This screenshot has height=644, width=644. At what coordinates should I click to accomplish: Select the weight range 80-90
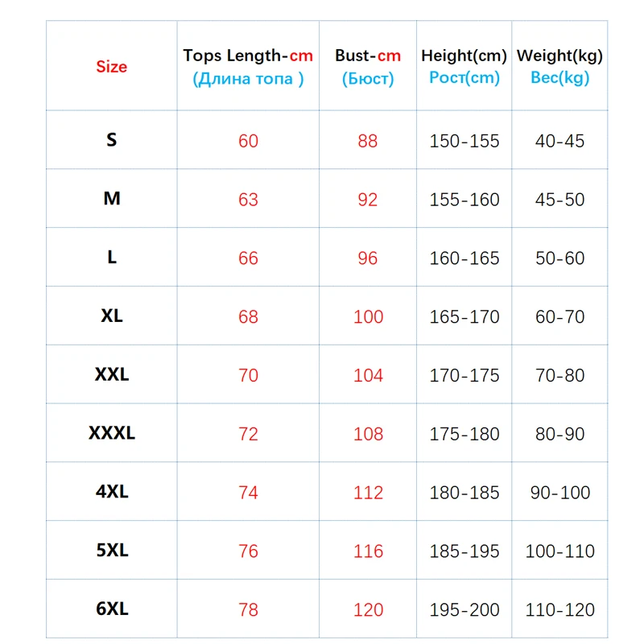[x=559, y=434]
